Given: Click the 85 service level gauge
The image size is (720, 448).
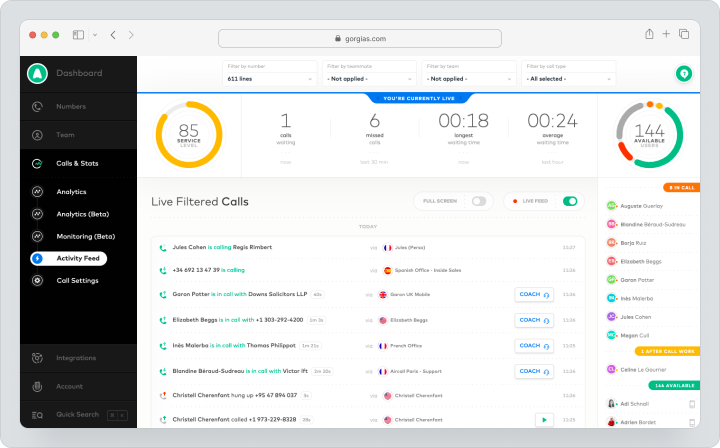Looking at the screenshot, I should (x=189, y=134).
